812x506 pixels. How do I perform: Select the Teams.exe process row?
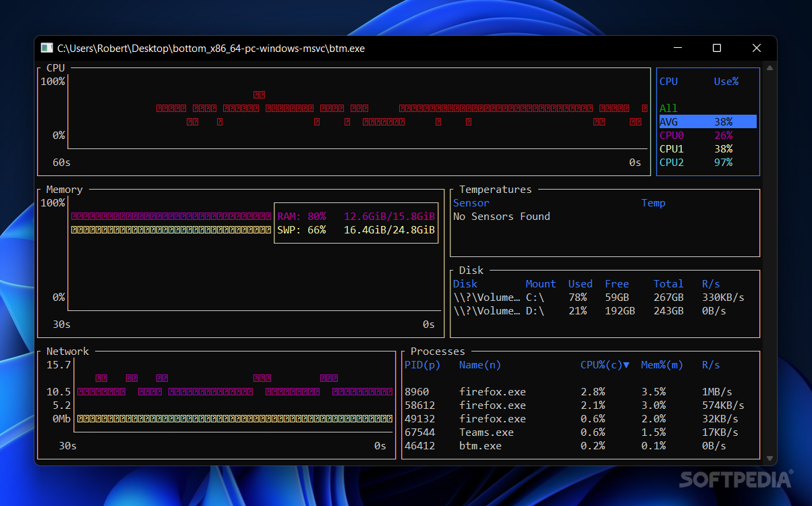(580, 432)
